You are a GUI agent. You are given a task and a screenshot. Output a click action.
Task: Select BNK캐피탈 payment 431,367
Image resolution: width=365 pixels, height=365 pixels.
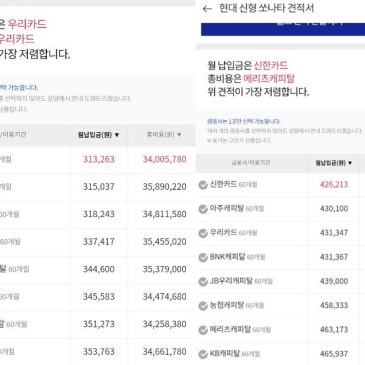click(x=334, y=257)
